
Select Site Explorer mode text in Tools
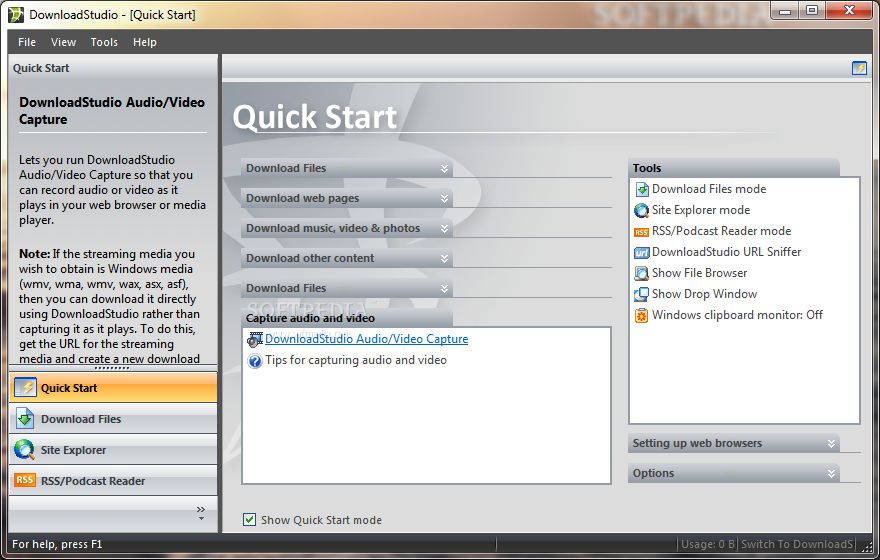(701, 210)
